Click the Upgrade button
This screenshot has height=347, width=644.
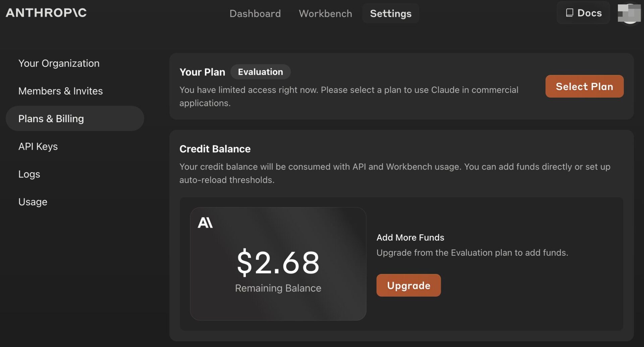(x=408, y=285)
